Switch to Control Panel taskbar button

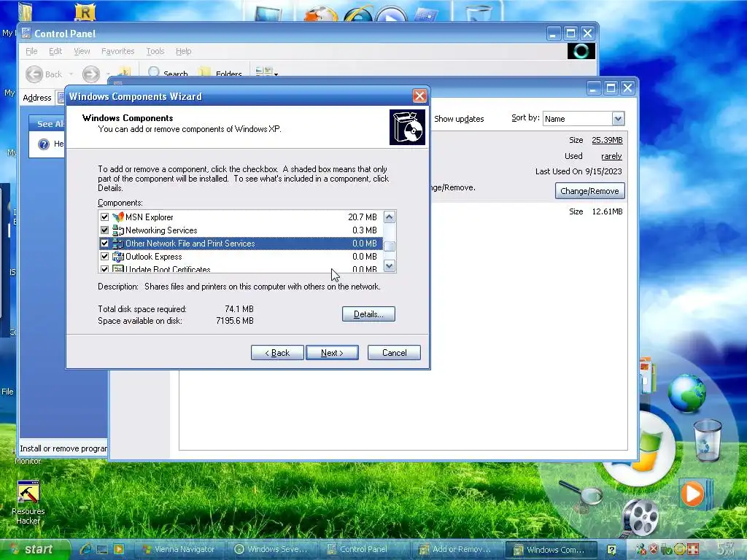(363, 550)
